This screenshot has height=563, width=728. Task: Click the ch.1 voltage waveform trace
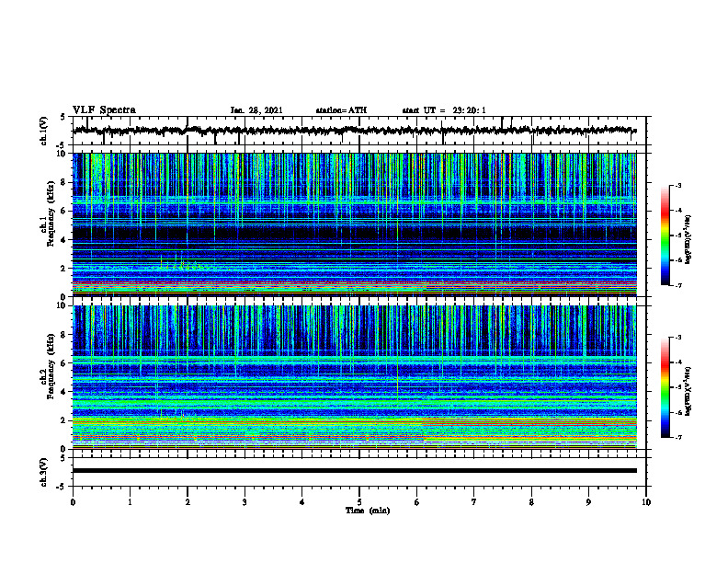pos(354,131)
